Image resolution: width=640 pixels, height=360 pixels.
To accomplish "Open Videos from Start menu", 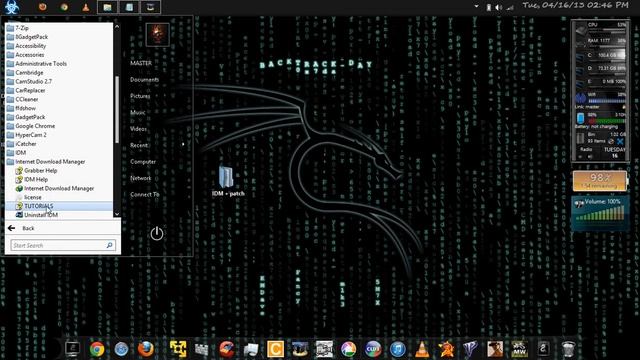I will click(138, 129).
